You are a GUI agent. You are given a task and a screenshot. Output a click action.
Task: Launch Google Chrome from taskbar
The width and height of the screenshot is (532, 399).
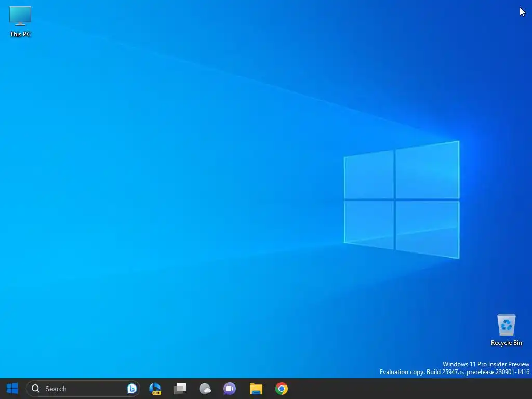pyautogui.click(x=282, y=389)
